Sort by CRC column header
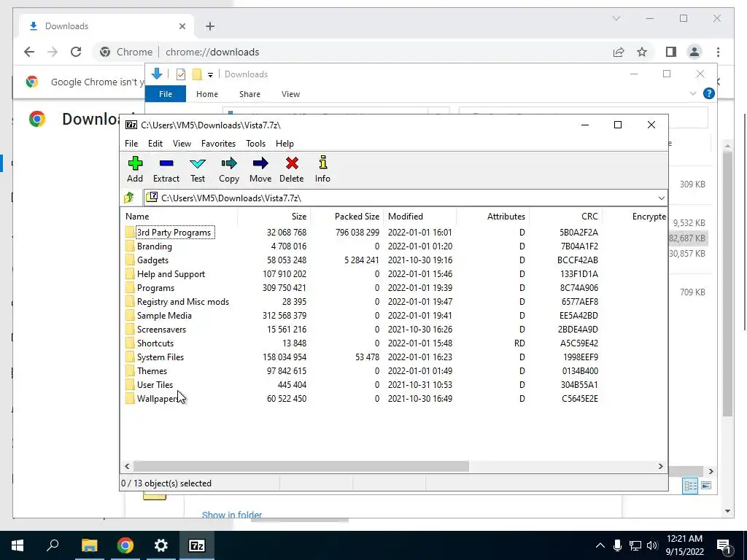747x560 pixels. tap(566, 216)
